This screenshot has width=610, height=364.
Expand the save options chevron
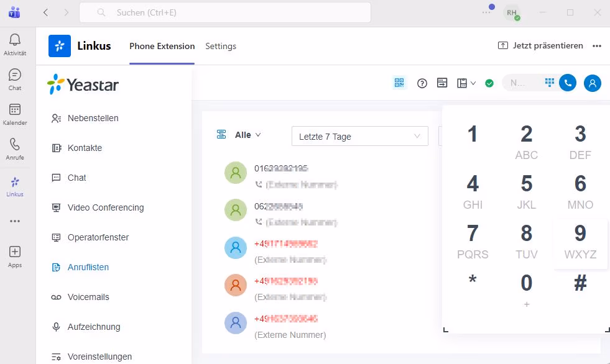(x=473, y=83)
